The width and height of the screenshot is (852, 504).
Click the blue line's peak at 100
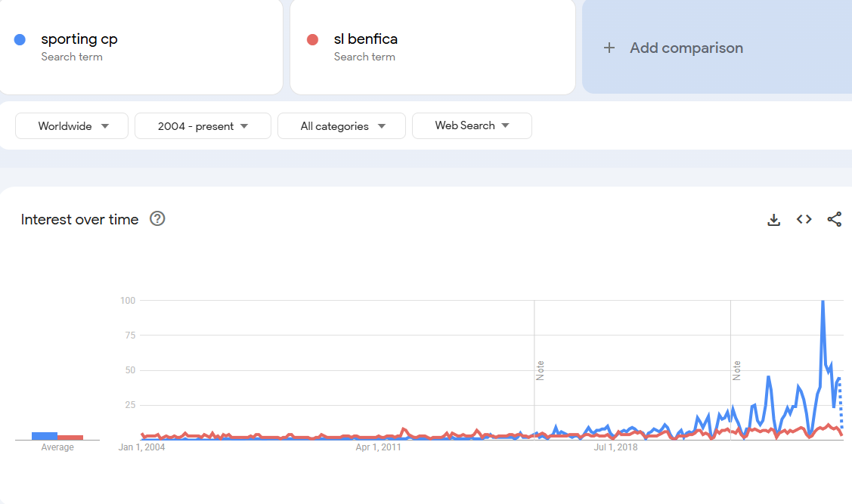pyautogui.click(x=823, y=302)
